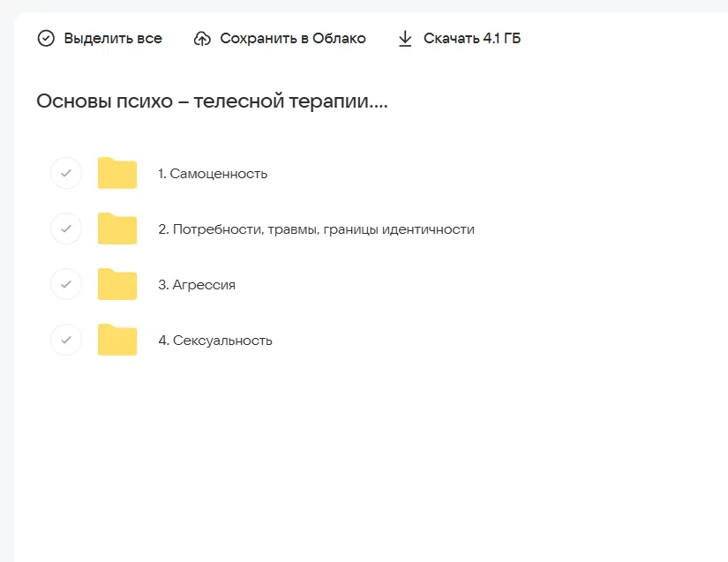Open "2. Потребности, травмы, границы идентичности" name
This screenshot has height=562, width=728.
click(316, 229)
